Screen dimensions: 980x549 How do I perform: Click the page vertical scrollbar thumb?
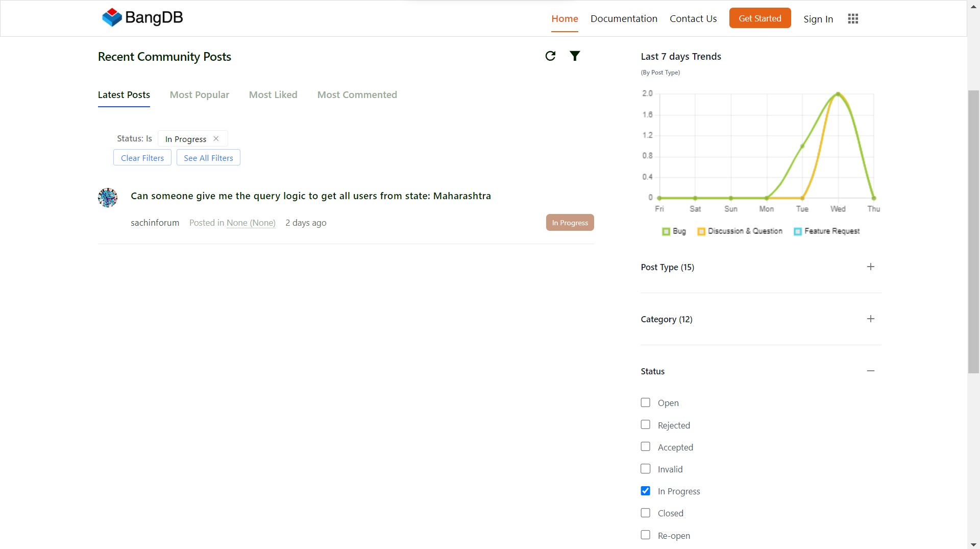(x=974, y=231)
